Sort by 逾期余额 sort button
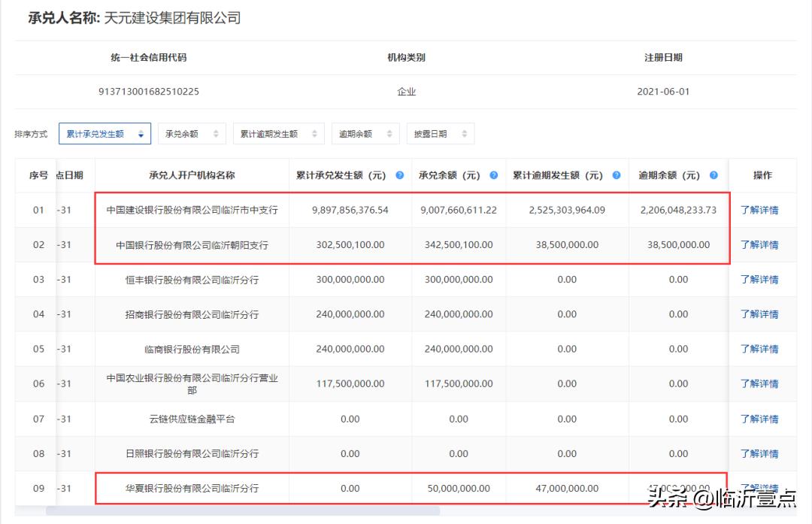The width and height of the screenshot is (812, 524). click(365, 134)
